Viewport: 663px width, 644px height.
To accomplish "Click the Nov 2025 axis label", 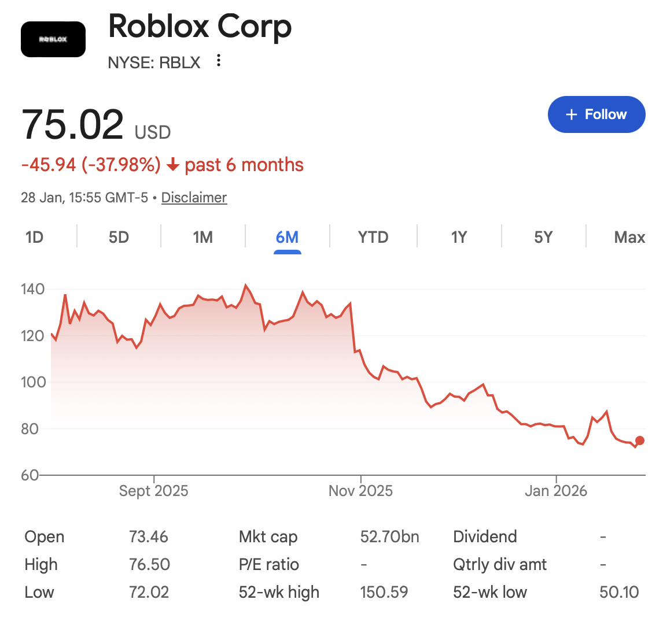I will [360, 491].
